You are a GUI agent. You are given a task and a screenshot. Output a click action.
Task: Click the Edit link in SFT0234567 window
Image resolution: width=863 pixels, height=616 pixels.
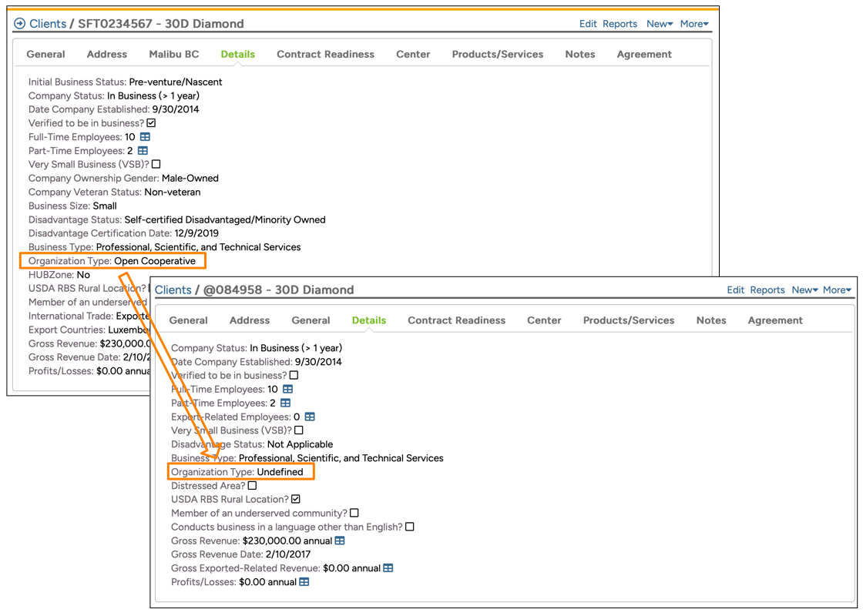coord(588,24)
